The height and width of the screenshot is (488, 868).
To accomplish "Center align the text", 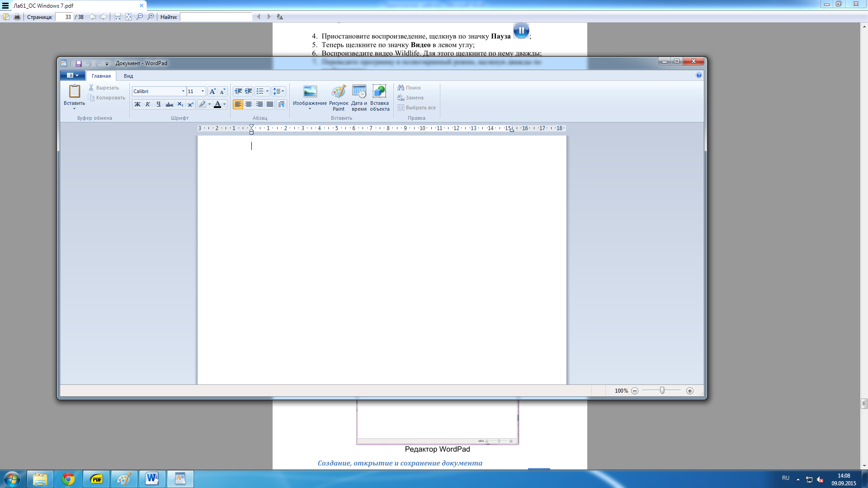I will click(248, 104).
